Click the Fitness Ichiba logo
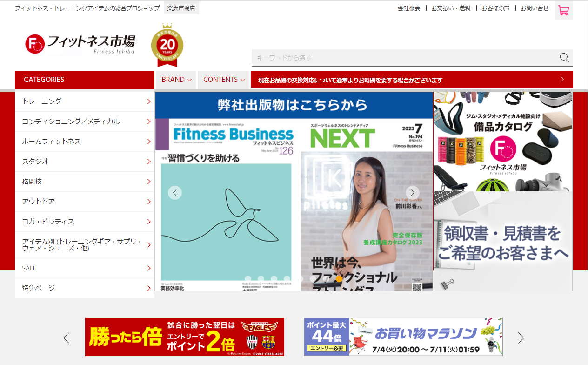The image size is (588, 365). 80,44
